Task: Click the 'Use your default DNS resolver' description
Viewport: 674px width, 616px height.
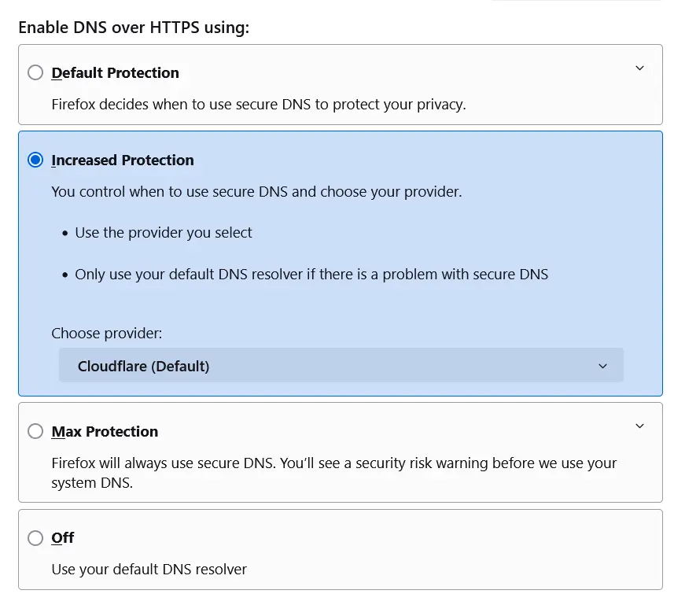Action: tap(149, 569)
